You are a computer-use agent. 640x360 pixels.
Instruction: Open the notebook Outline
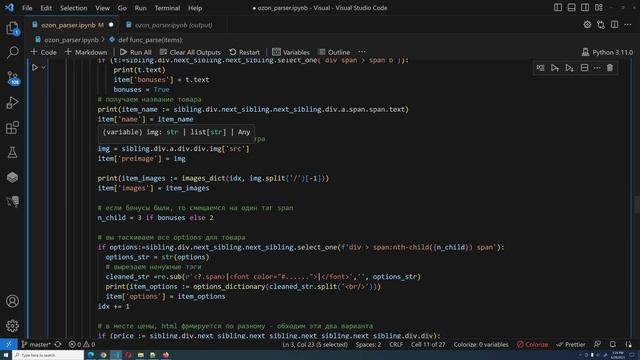[x=334, y=52]
